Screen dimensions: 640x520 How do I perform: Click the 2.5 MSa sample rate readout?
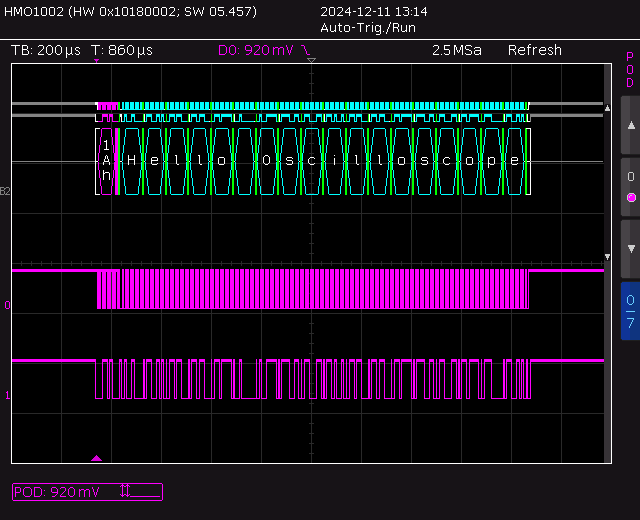[455, 50]
